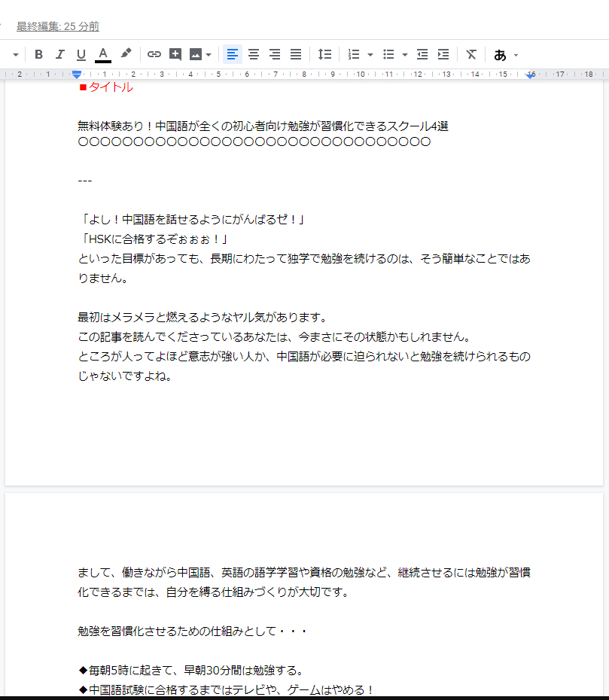Click the bulleted list icon
The height and width of the screenshot is (700, 609).
388,54
